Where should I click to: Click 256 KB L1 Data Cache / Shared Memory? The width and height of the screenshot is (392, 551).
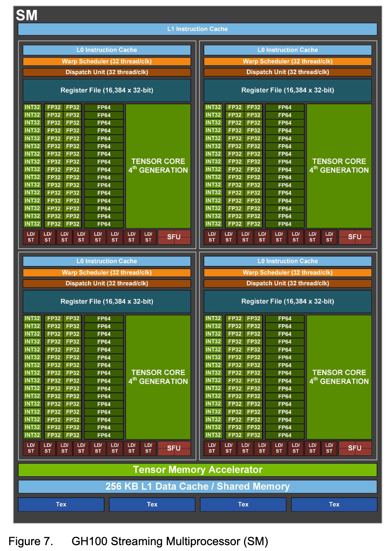point(197,487)
